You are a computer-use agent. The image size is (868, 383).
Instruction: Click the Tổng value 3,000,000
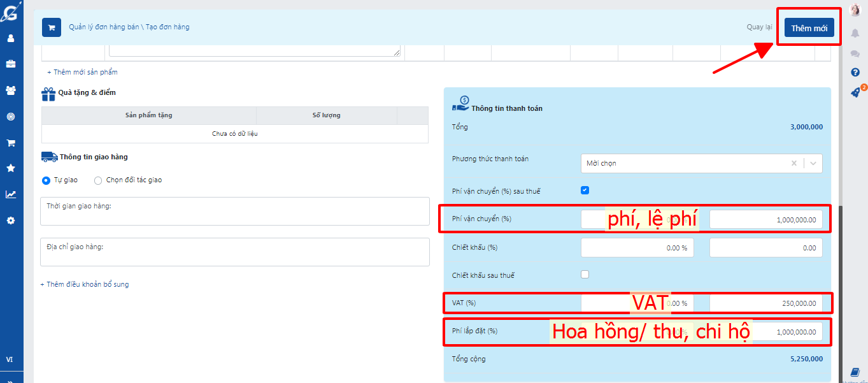click(x=806, y=127)
